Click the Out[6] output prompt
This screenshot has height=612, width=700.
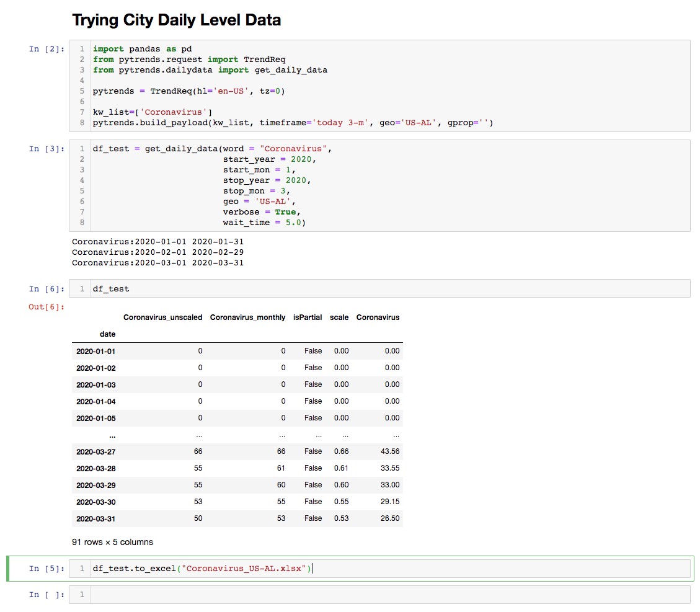point(47,307)
